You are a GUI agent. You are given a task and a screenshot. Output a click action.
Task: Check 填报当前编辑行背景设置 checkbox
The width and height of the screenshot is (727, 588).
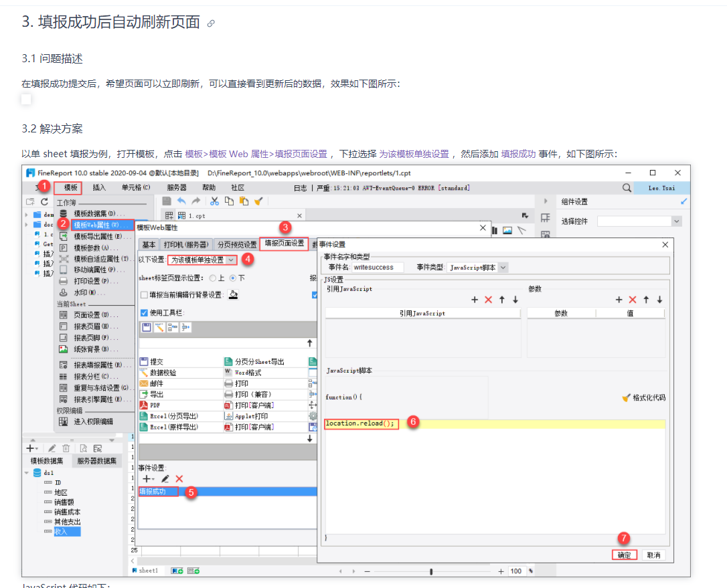coord(144,295)
